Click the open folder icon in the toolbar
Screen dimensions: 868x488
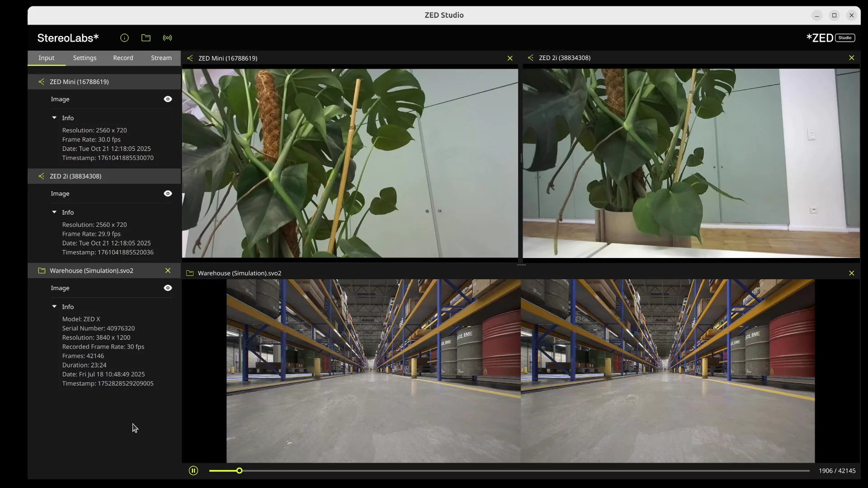pos(146,38)
